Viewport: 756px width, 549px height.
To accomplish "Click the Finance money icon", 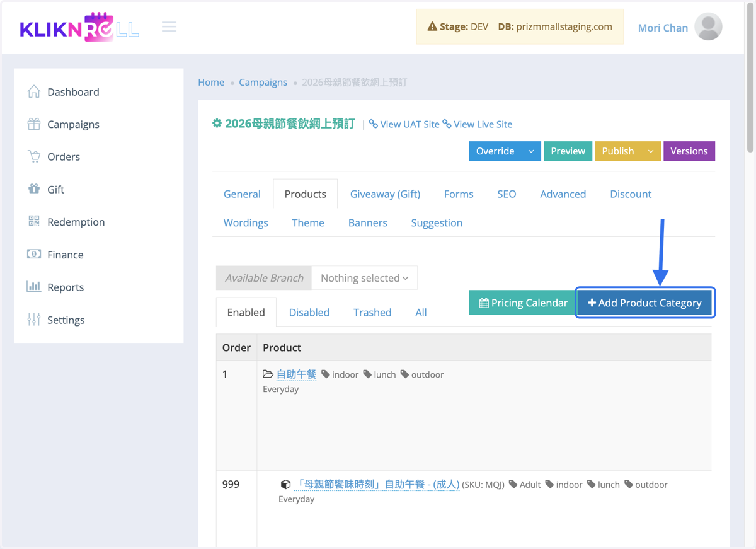I will click(x=34, y=254).
